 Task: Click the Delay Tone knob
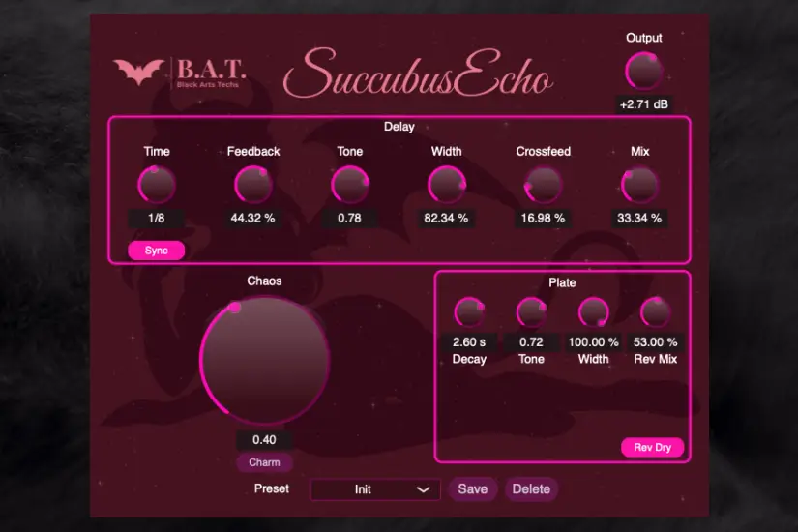click(349, 185)
